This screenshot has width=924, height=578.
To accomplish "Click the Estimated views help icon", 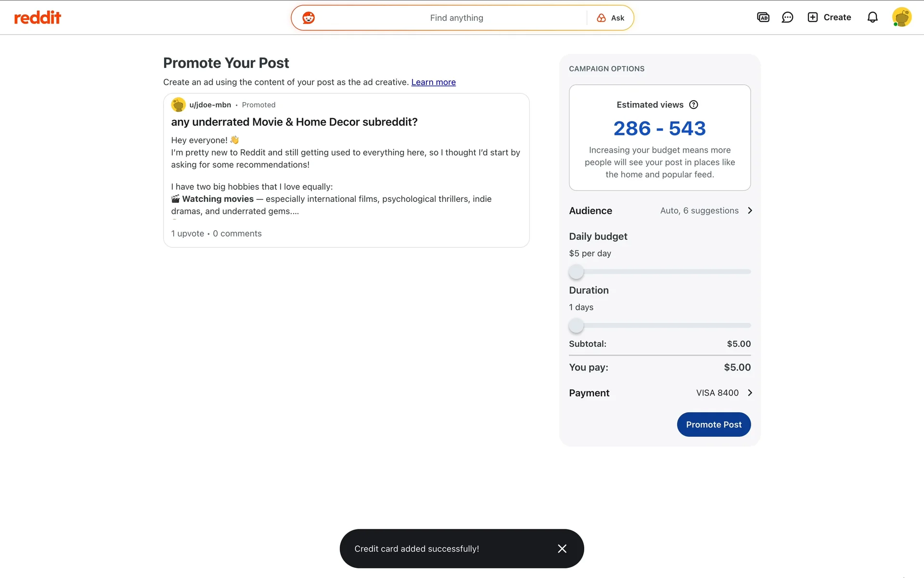I will tap(693, 105).
